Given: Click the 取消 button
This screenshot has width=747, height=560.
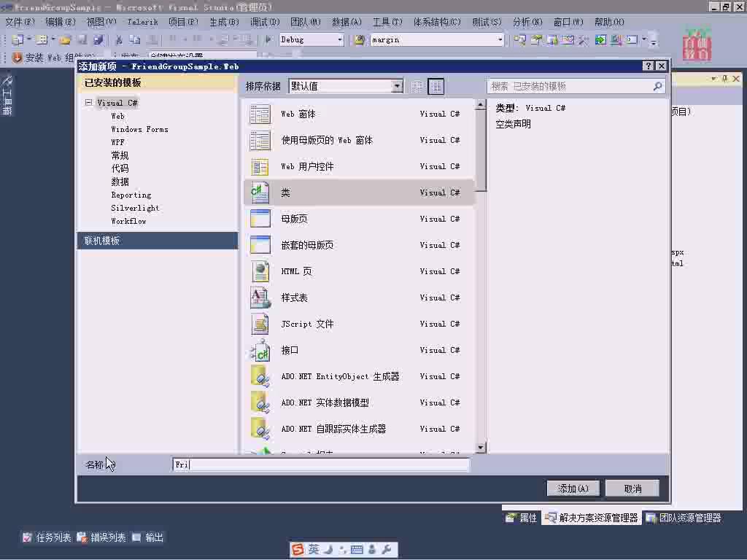Looking at the screenshot, I should 632,489.
